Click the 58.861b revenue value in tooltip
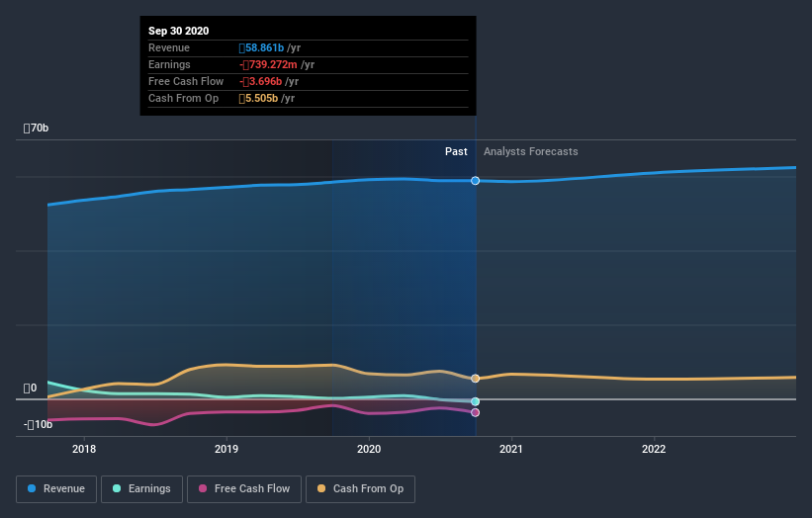The width and height of the screenshot is (812, 518). [x=261, y=47]
